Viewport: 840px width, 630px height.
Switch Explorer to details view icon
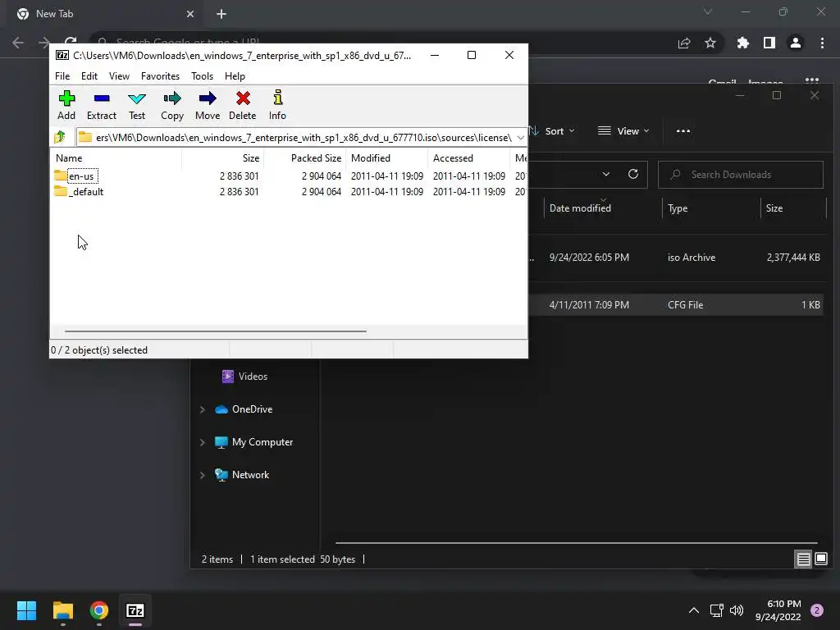[804, 559]
